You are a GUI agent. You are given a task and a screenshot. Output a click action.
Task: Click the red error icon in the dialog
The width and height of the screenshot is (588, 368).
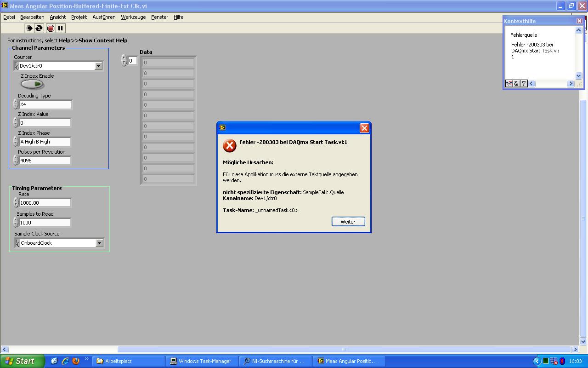tap(230, 146)
